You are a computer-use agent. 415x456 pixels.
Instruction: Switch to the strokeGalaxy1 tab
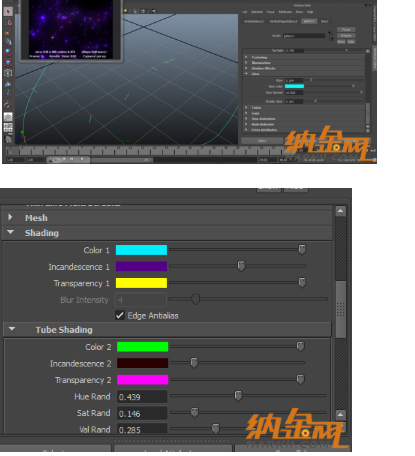(254, 21)
